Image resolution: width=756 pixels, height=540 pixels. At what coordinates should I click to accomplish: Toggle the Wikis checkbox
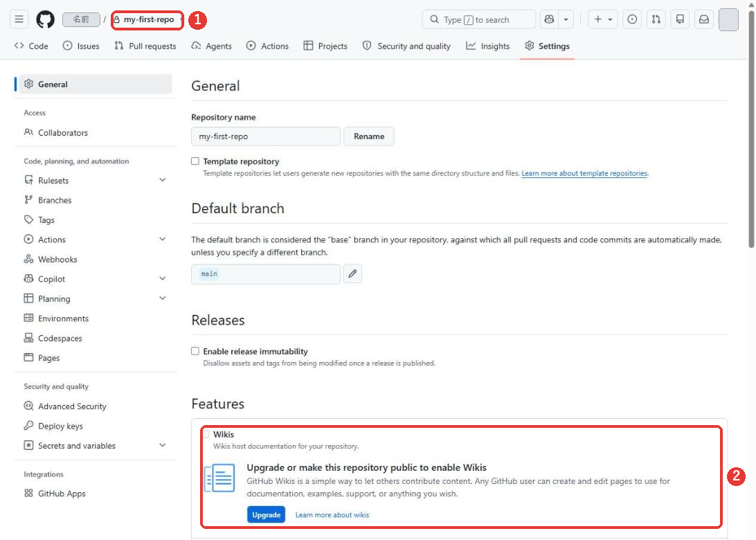click(206, 434)
